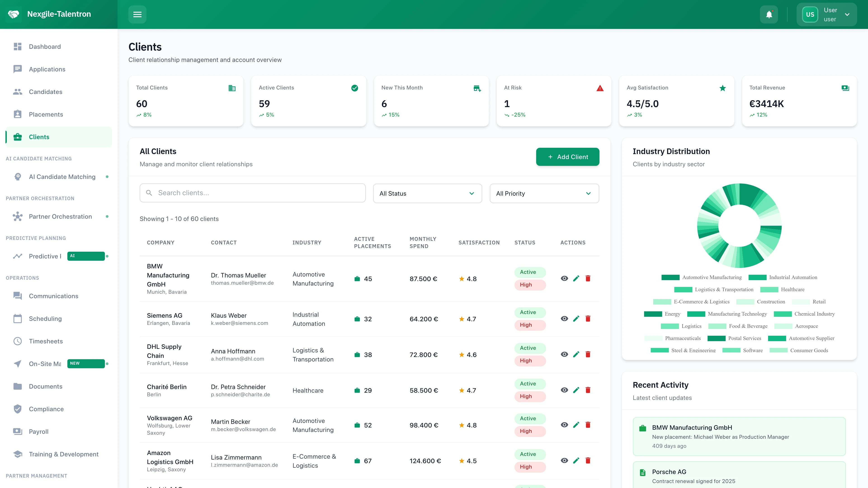Click the hamburger menu toggle button
The width and height of the screenshot is (868, 488).
coord(137,14)
